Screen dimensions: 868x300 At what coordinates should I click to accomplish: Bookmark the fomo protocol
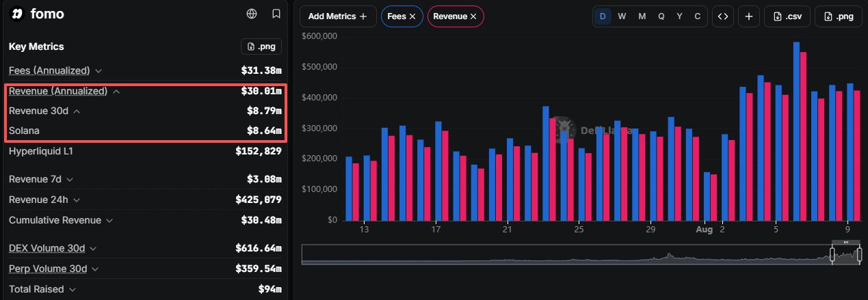pos(276,14)
